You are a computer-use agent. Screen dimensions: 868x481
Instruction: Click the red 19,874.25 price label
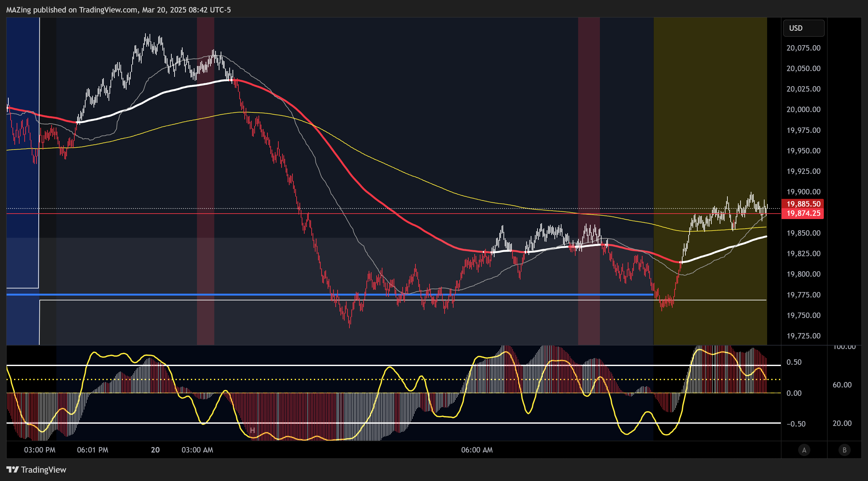click(803, 213)
